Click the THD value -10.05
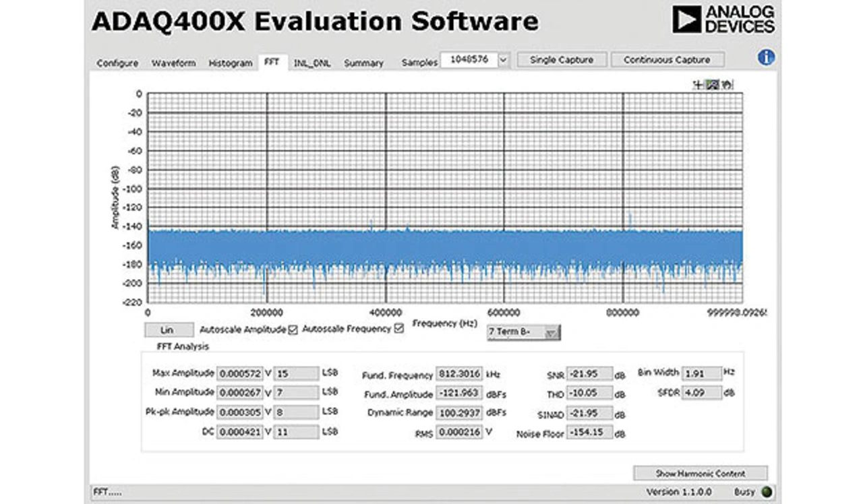 pyautogui.click(x=589, y=393)
